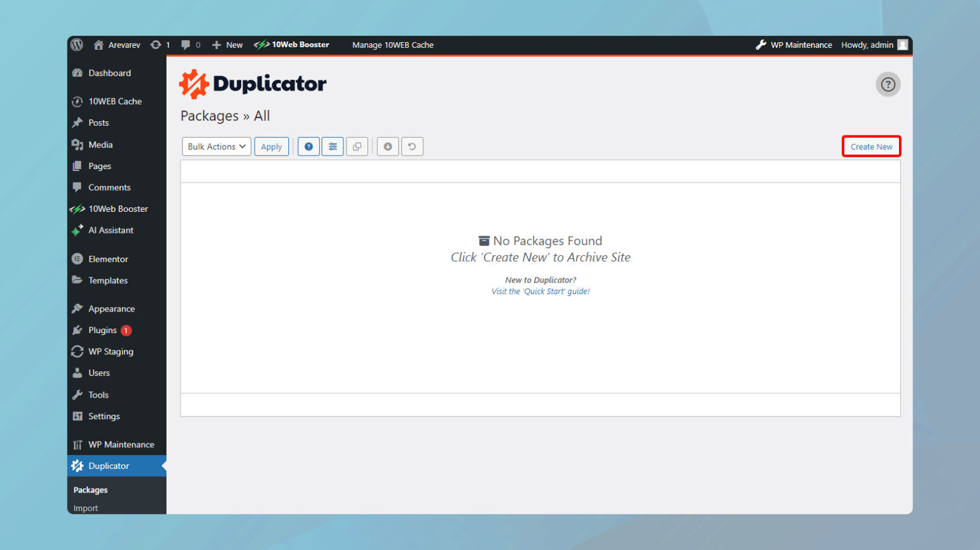
Task: Select Import under Duplicator menu
Action: pos(85,508)
